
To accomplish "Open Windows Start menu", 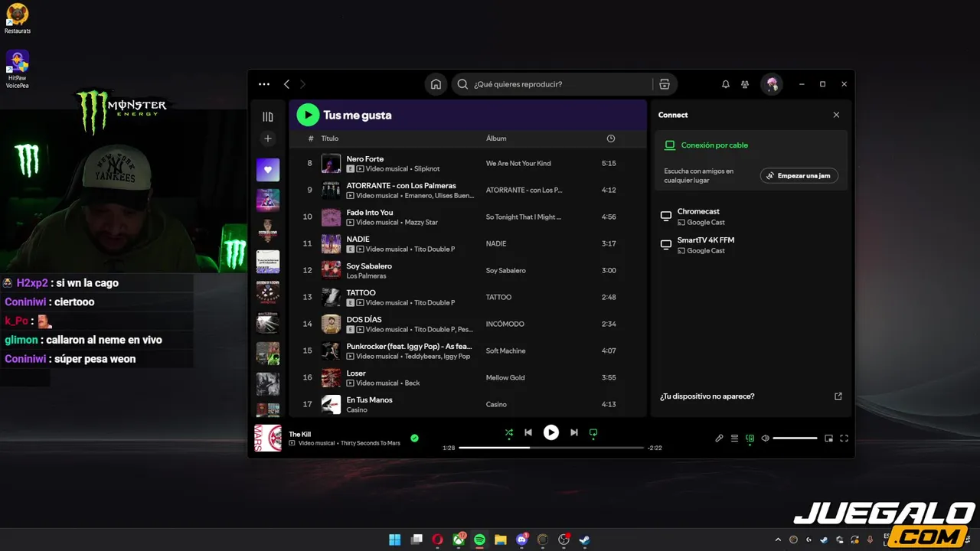I will point(395,540).
